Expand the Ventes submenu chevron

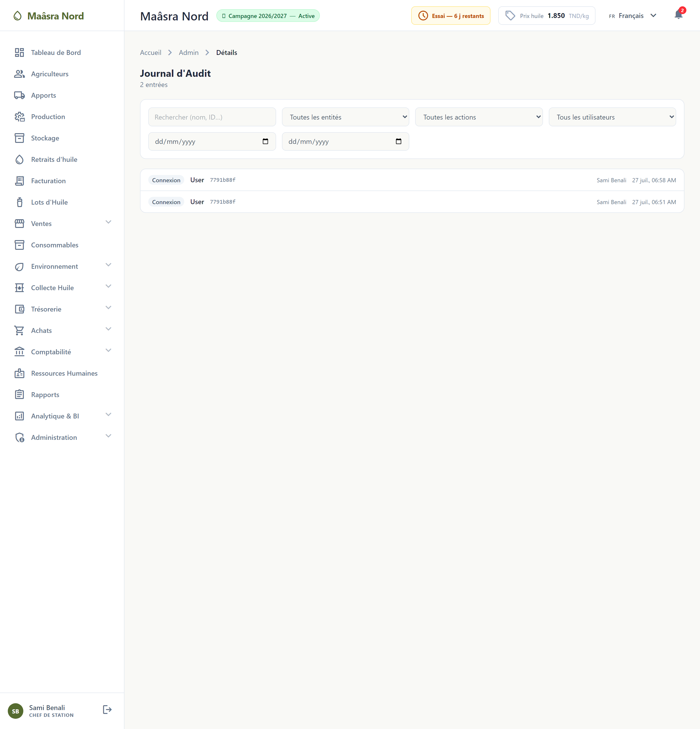(x=108, y=222)
